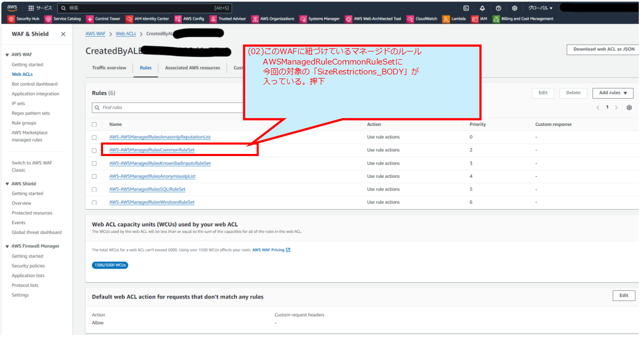The image size is (644, 337).
Task: Open the AWS-AWSManagedRulesKnownBadInputsRuleSet rule link
Action: (160, 163)
